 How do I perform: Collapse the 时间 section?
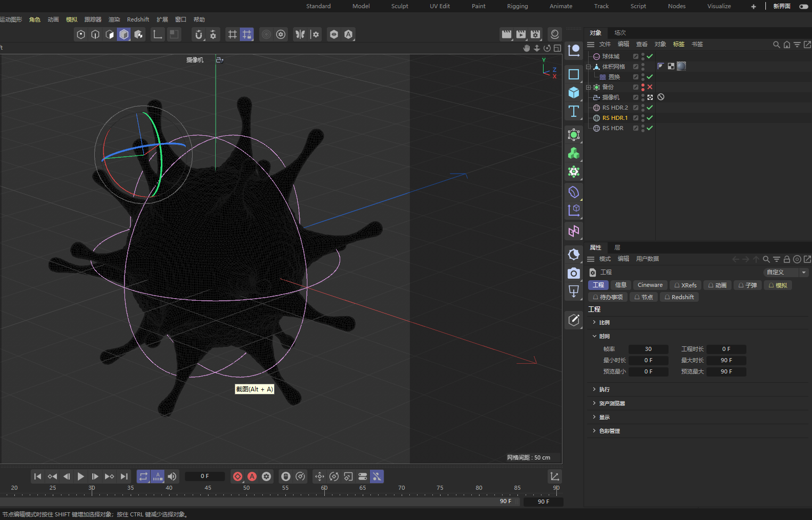[x=594, y=336]
